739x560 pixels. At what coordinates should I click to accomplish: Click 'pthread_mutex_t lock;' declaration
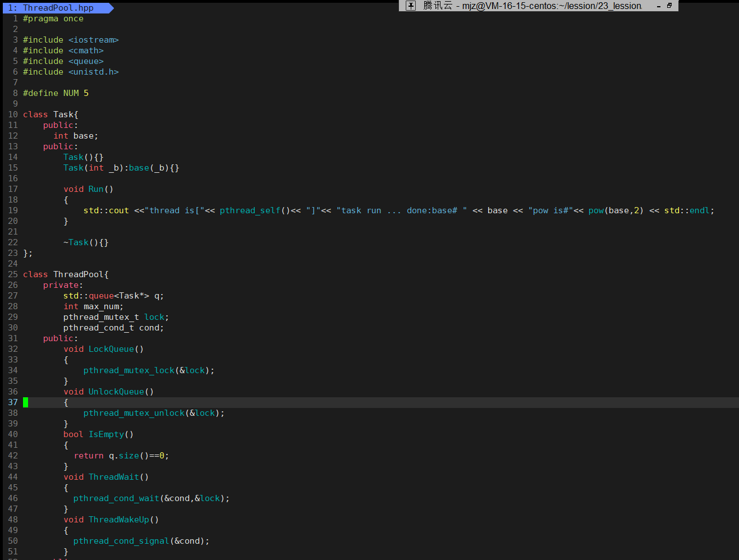point(116,317)
